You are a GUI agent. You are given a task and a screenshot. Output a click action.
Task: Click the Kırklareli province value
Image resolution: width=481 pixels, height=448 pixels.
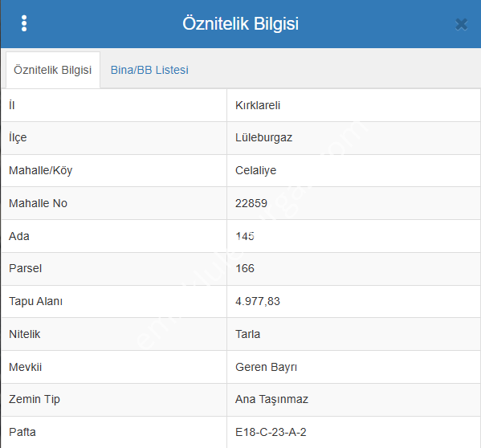tap(258, 105)
